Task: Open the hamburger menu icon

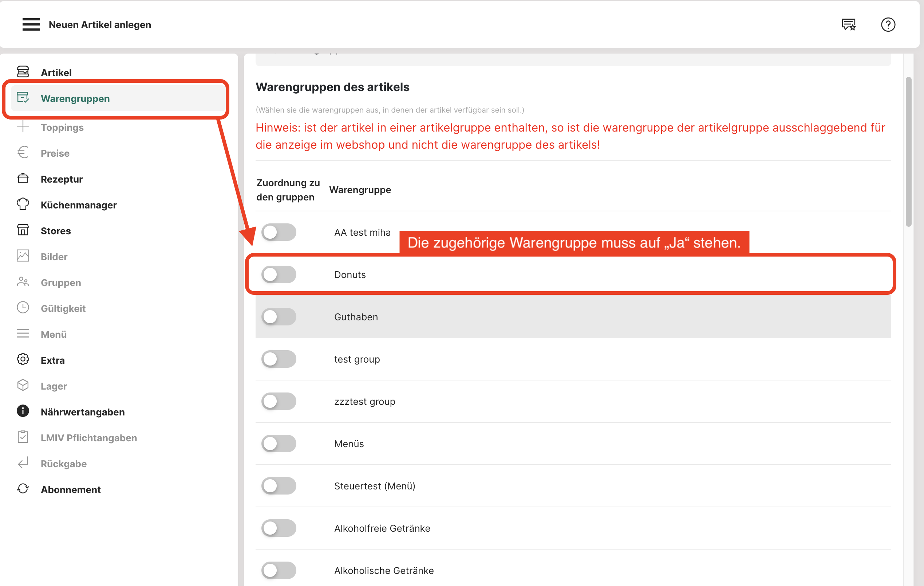Action: (x=31, y=24)
